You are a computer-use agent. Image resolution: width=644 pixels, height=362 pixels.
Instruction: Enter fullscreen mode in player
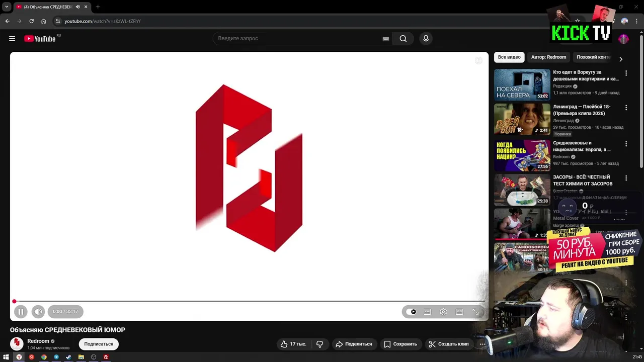pyautogui.click(x=475, y=312)
